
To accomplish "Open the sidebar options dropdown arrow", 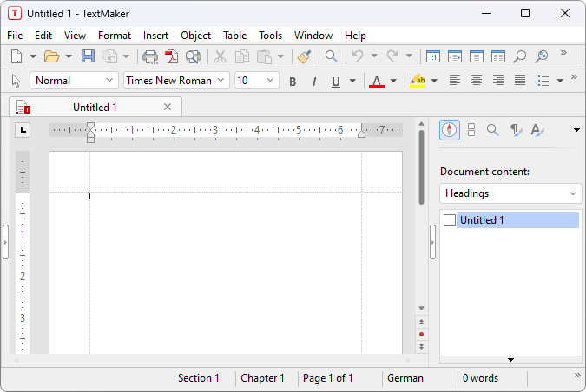I will [x=576, y=130].
